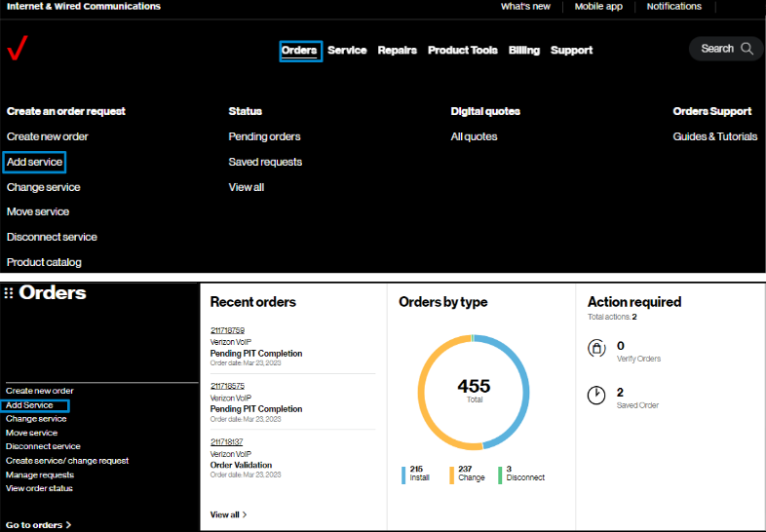Image resolution: width=766 pixels, height=532 pixels.
Task: Click View all under Recent orders
Action: click(229, 514)
